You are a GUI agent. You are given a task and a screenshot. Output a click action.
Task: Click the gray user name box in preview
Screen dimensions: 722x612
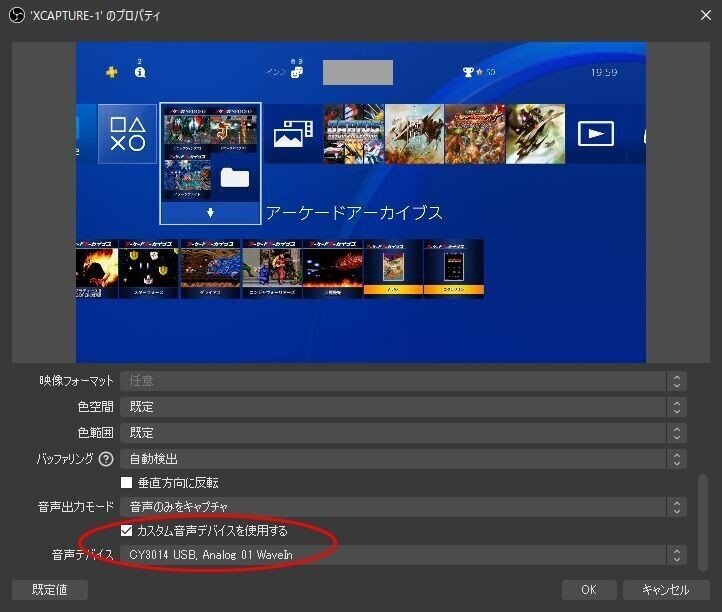(x=358, y=72)
